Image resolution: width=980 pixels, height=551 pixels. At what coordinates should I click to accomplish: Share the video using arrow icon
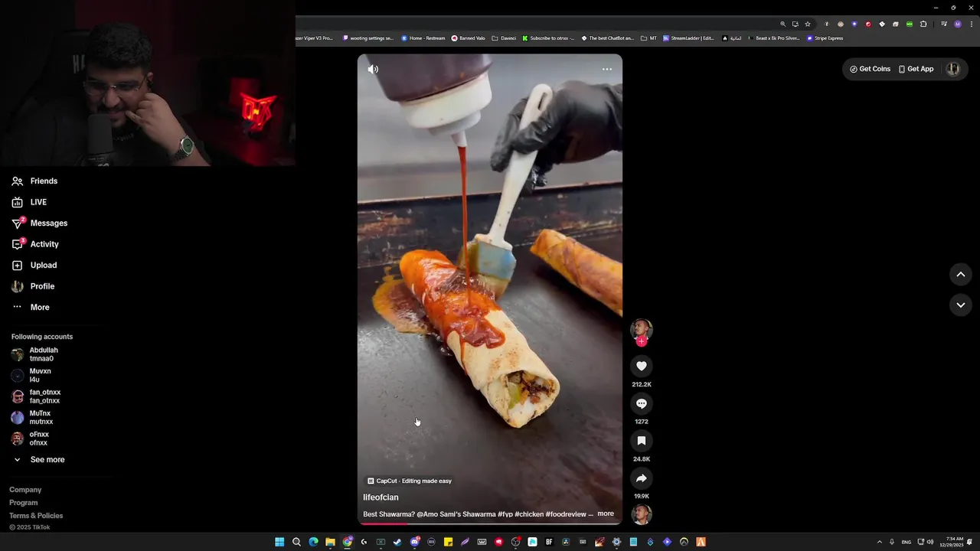pos(642,478)
